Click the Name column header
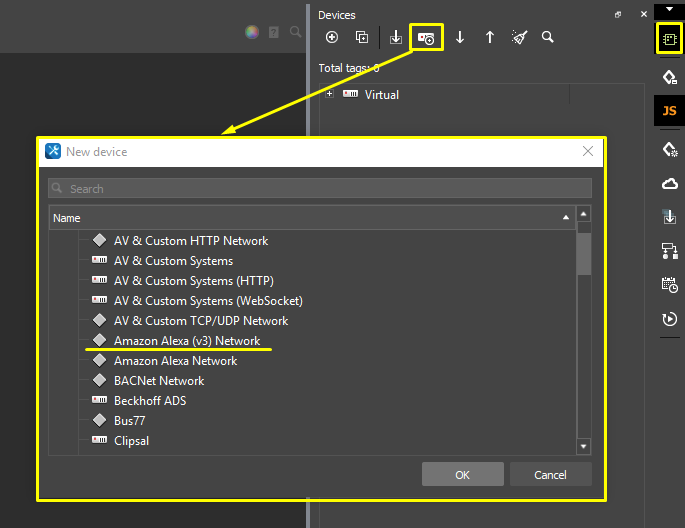Screen dimensions: 685x528 tap(312, 217)
